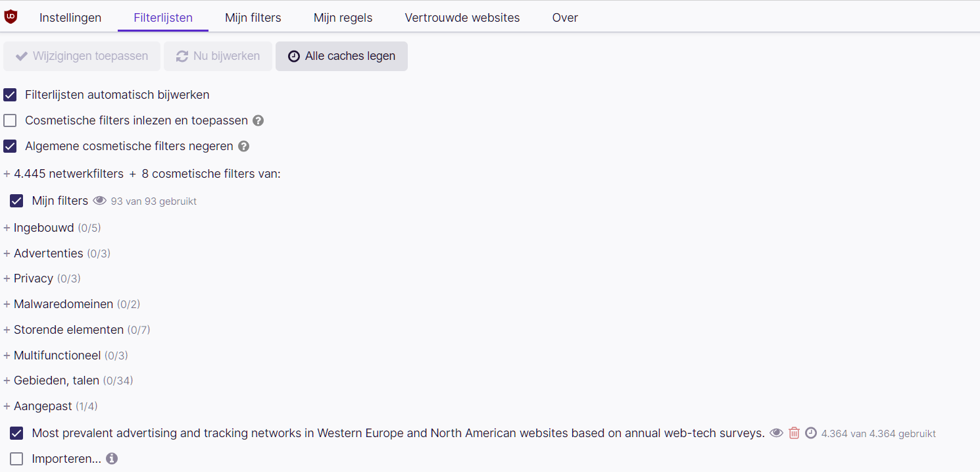Image resolution: width=980 pixels, height=472 pixels.
Task: View the custom tracking list via eye icon
Action: (x=777, y=433)
